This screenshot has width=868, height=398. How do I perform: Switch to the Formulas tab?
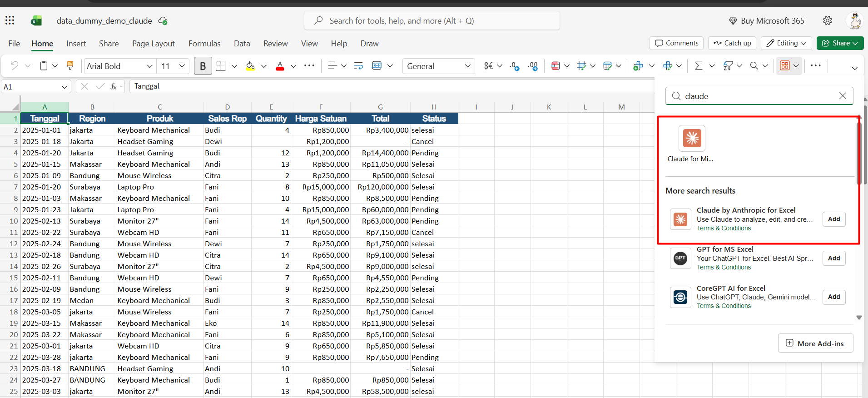[204, 44]
